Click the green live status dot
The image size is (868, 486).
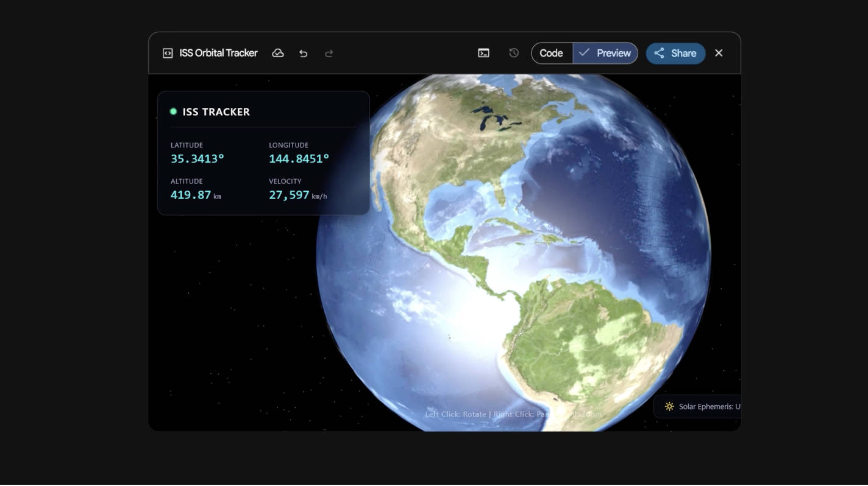pyautogui.click(x=174, y=111)
